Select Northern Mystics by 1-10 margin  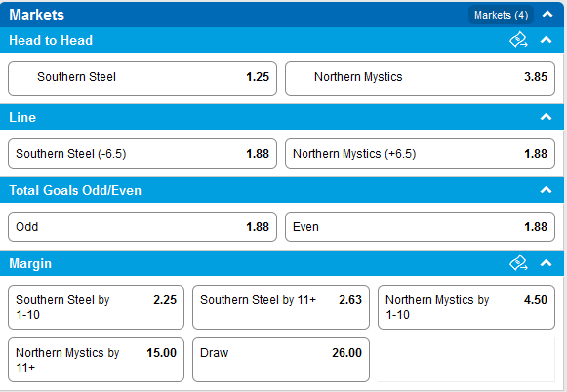click(x=466, y=307)
